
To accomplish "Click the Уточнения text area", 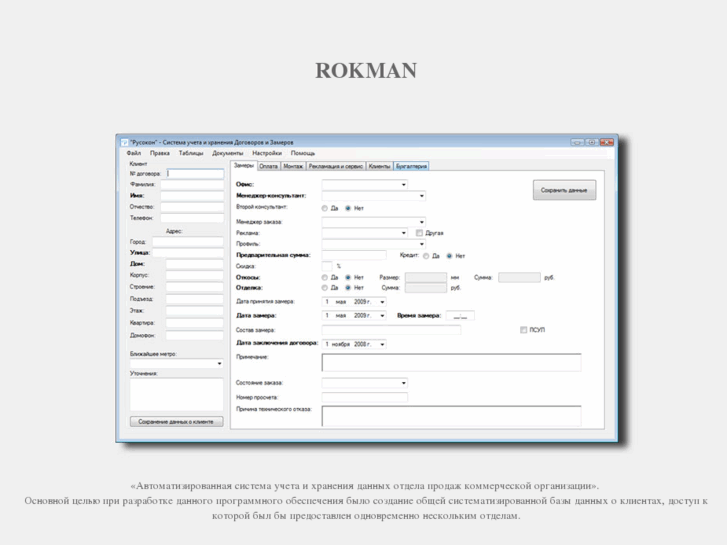I will click(176, 395).
